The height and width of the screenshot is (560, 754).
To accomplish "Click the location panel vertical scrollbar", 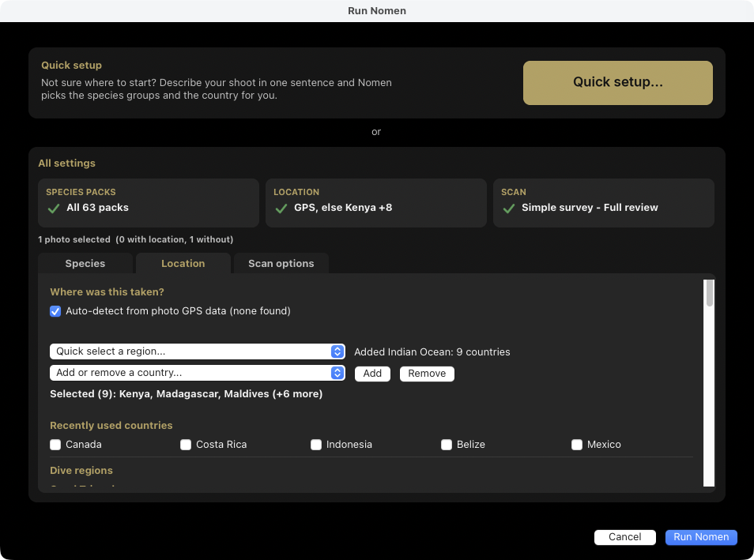I will (x=709, y=383).
